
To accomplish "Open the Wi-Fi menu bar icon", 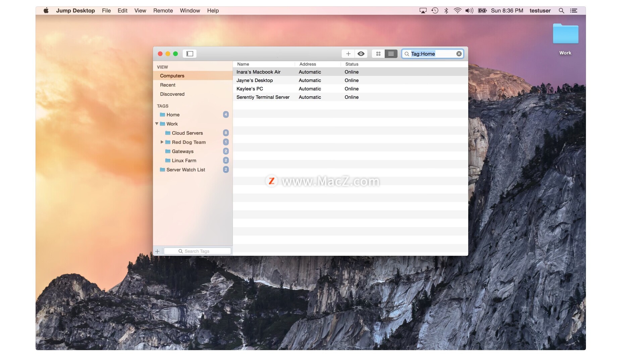I will point(458,10).
